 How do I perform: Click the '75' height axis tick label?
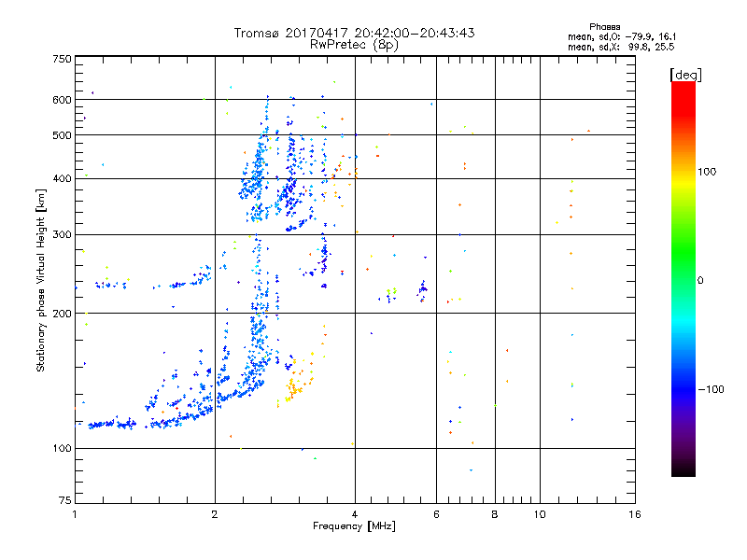pyautogui.click(x=65, y=500)
